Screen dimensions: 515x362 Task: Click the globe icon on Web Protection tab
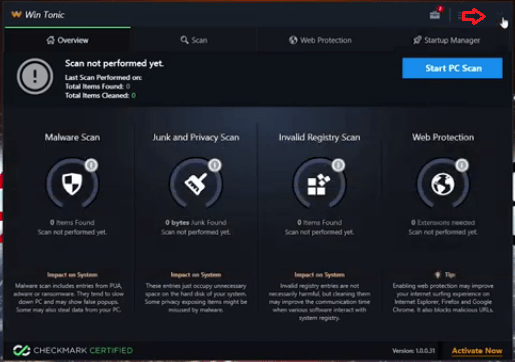pyautogui.click(x=293, y=40)
